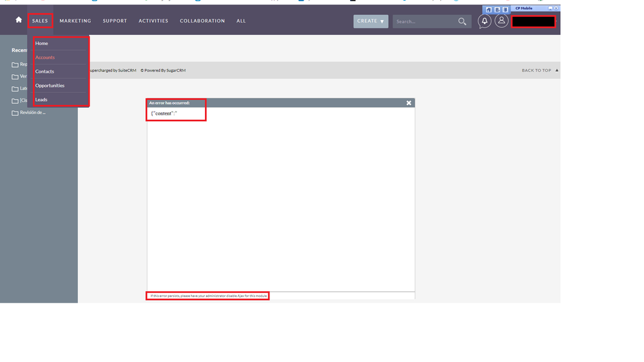Select Opportunities in the Sales dropdown
The height and width of the screenshot is (362, 644).
tap(50, 86)
